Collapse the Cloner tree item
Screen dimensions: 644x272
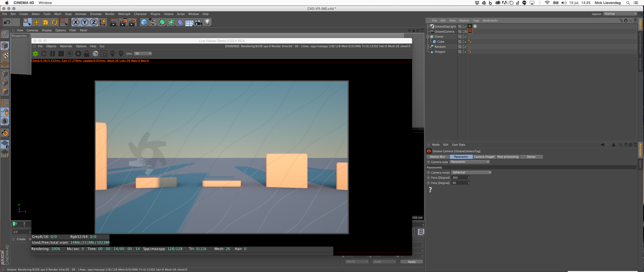tap(428, 37)
